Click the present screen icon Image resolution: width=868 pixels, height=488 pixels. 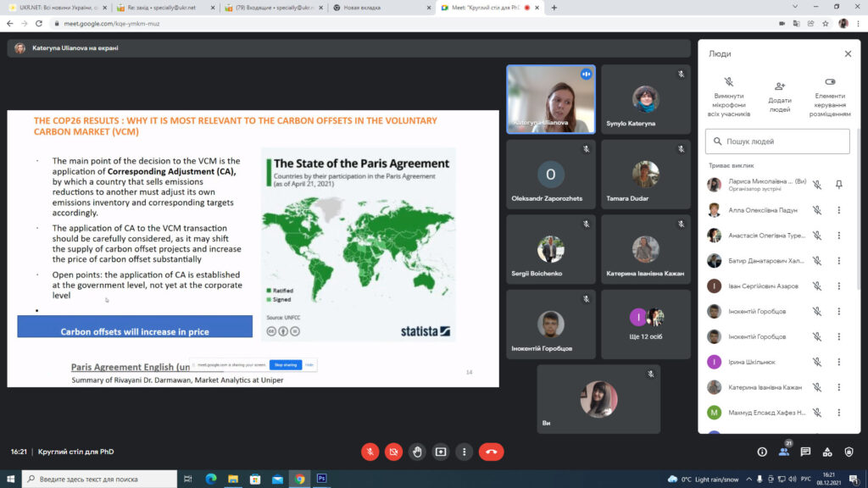(x=441, y=452)
